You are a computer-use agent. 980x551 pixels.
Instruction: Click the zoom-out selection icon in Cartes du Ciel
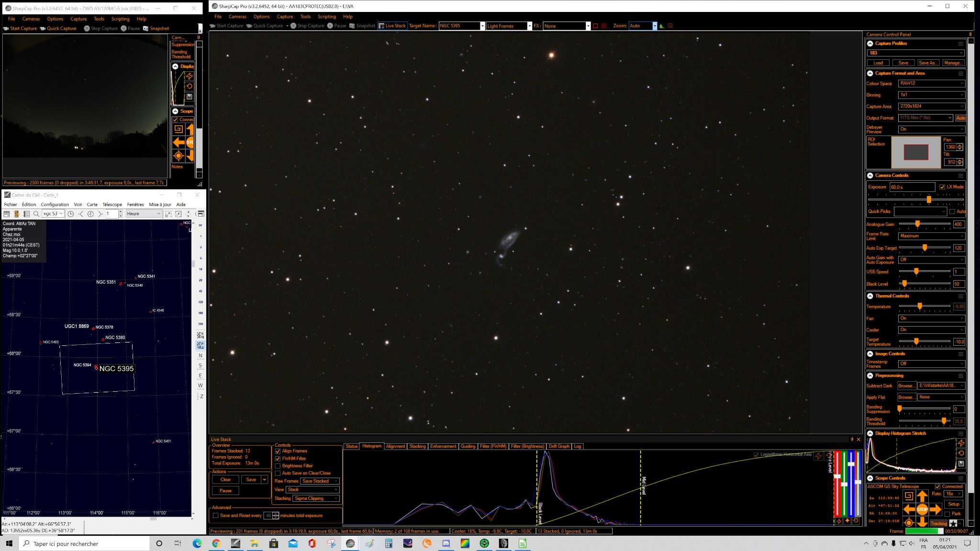click(178, 214)
